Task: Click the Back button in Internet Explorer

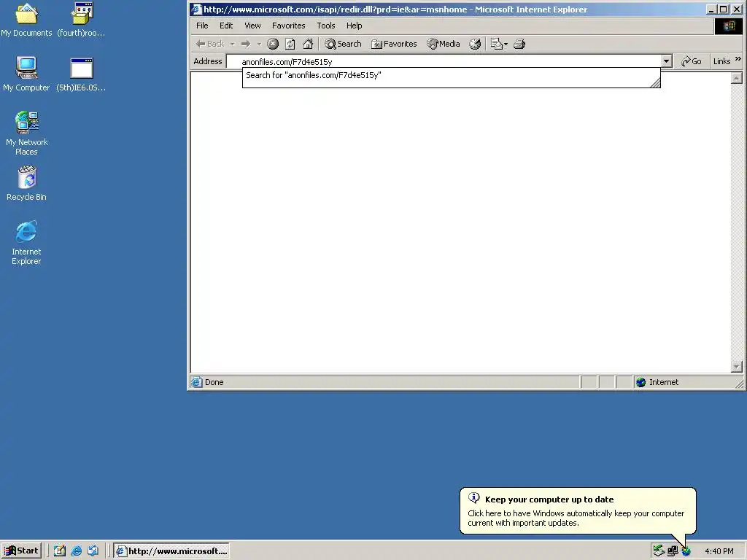Action: pyautogui.click(x=210, y=44)
